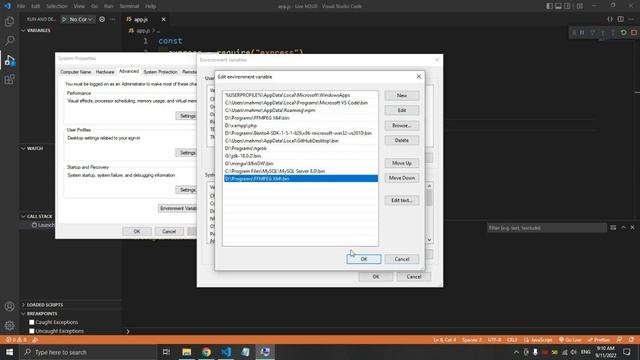This screenshot has height=360, width=640.
Task: Select the D:\xampp\php path entry
Action: pyautogui.click(x=300, y=125)
